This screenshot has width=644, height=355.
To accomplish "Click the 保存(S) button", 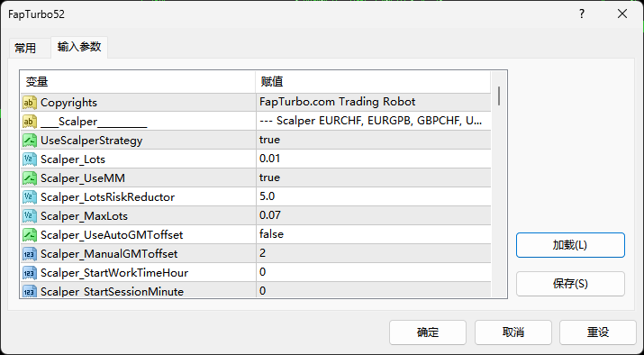I will click(x=570, y=284).
